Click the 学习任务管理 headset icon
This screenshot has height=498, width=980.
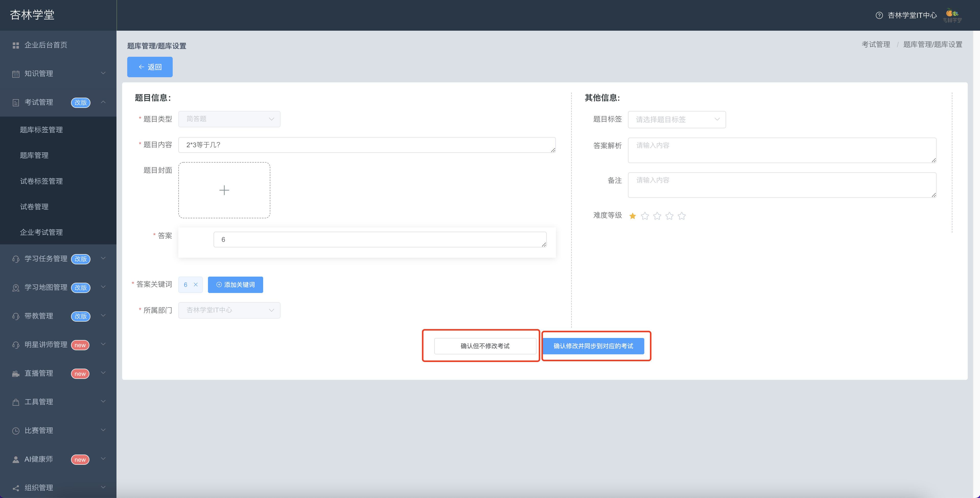pos(16,259)
